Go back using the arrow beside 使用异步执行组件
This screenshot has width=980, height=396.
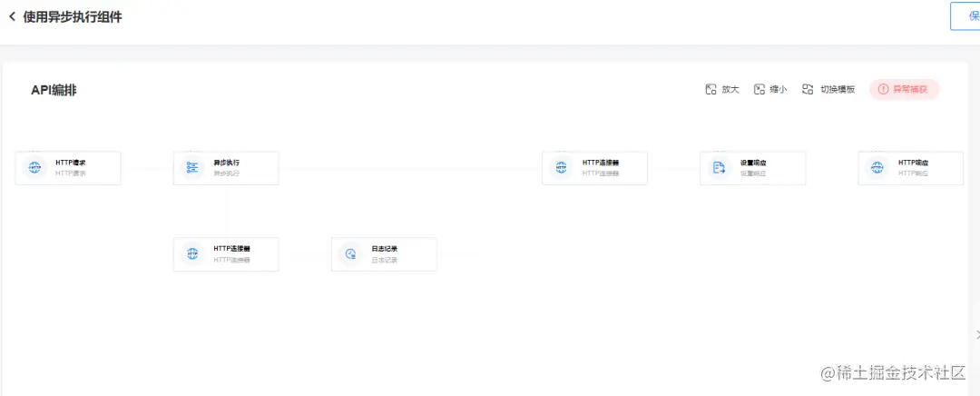(x=13, y=17)
